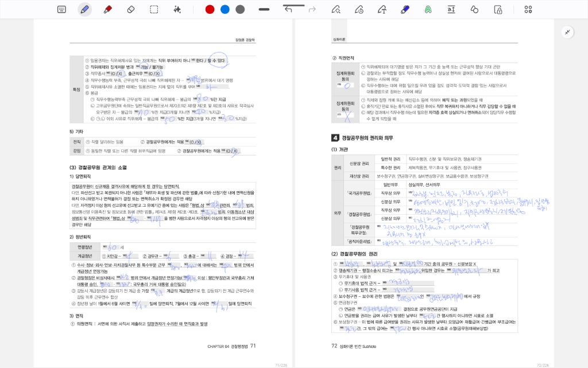Click the left page number 71/226 indicator

[281, 365]
